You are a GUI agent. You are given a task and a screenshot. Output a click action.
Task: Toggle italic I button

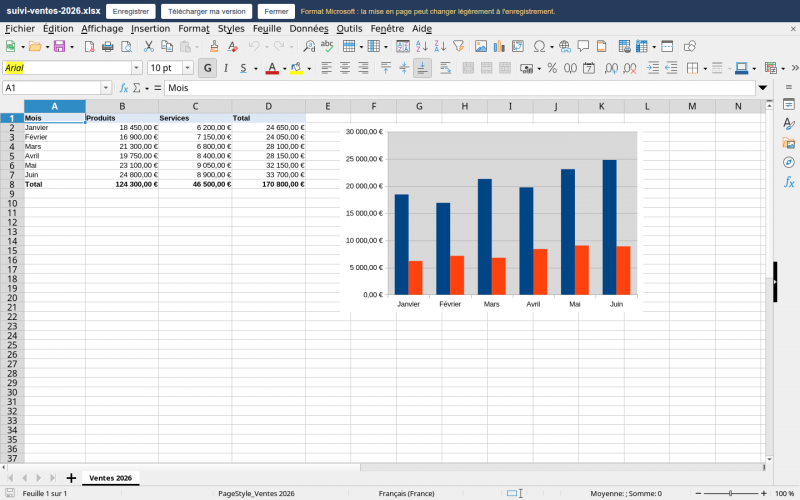click(226, 68)
